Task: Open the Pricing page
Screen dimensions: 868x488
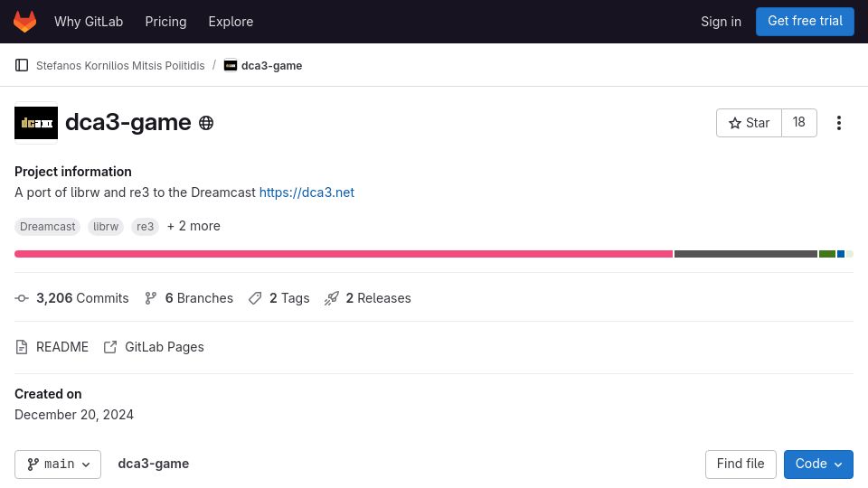Action: (x=165, y=22)
